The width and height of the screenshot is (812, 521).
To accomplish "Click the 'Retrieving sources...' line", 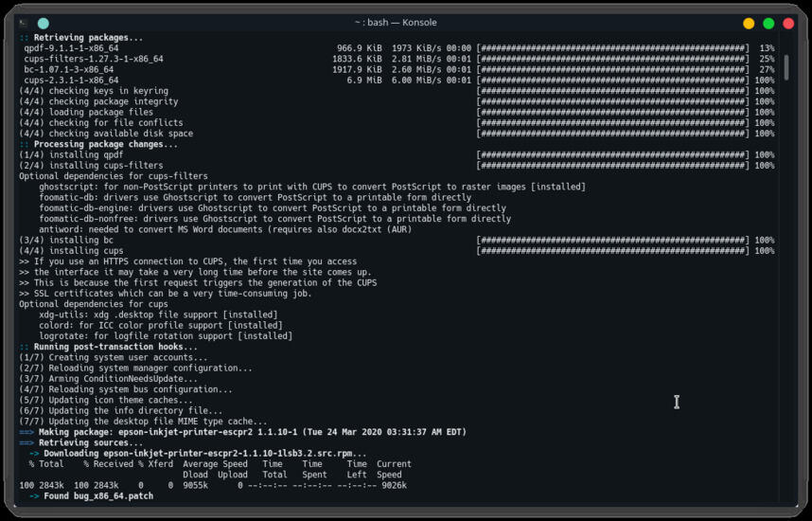I will pyautogui.click(x=81, y=442).
